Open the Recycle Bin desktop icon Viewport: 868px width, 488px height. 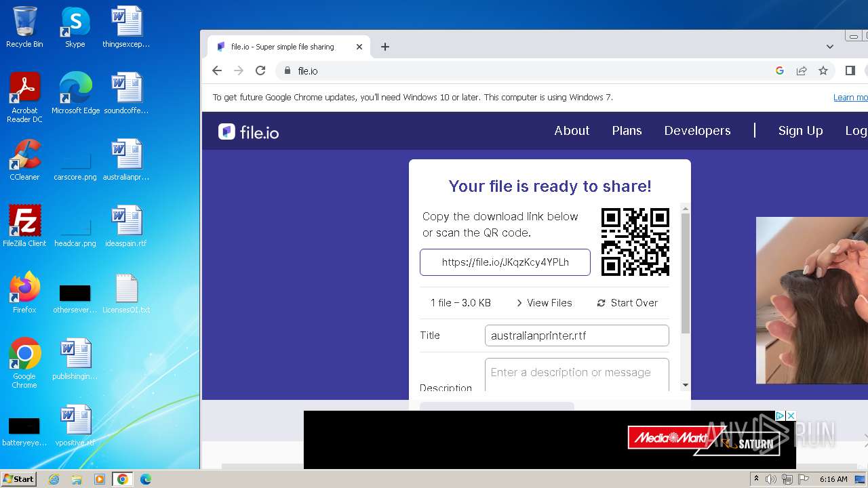(x=24, y=27)
